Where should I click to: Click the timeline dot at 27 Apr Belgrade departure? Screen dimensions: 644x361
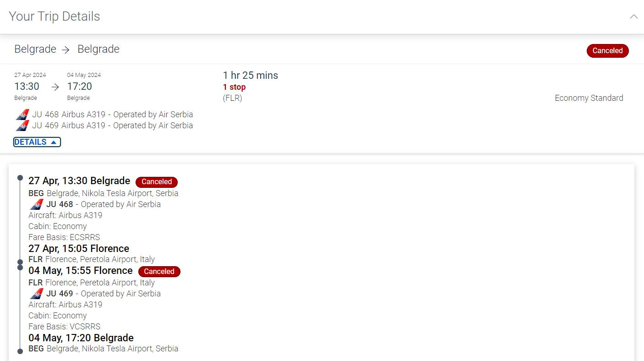click(20, 177)
